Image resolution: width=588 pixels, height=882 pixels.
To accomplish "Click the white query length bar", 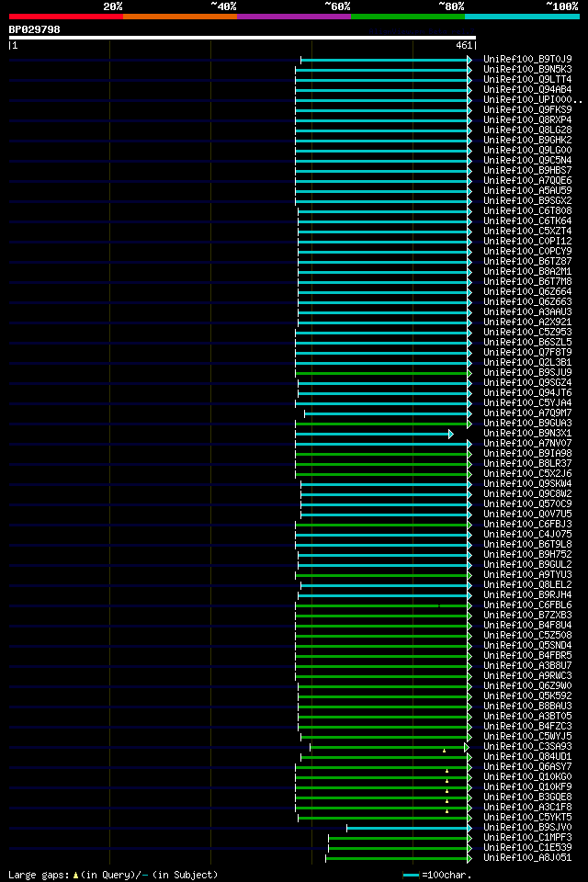I will click(242, 38).
